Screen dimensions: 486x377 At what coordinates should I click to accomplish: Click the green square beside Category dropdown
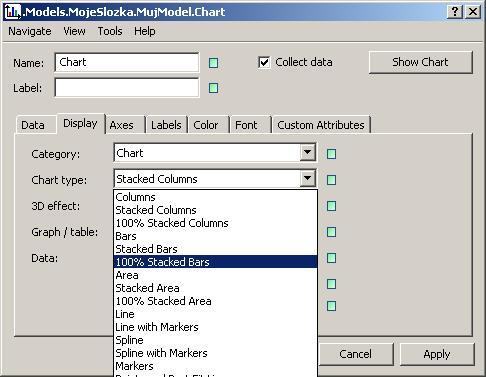coord(331,154)
